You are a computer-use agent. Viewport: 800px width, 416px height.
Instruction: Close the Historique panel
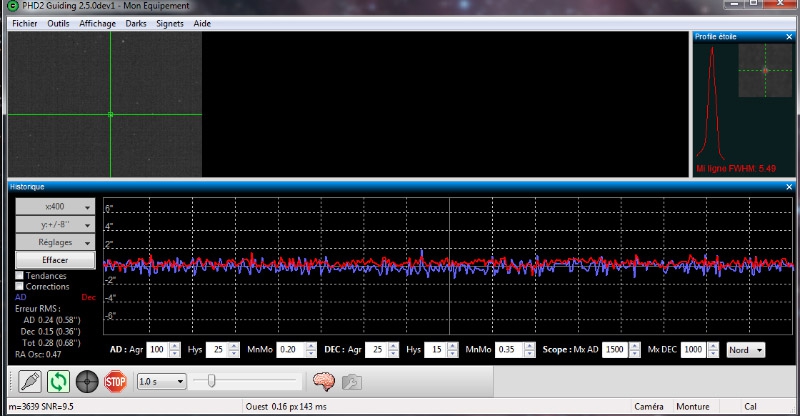point(789,187)
